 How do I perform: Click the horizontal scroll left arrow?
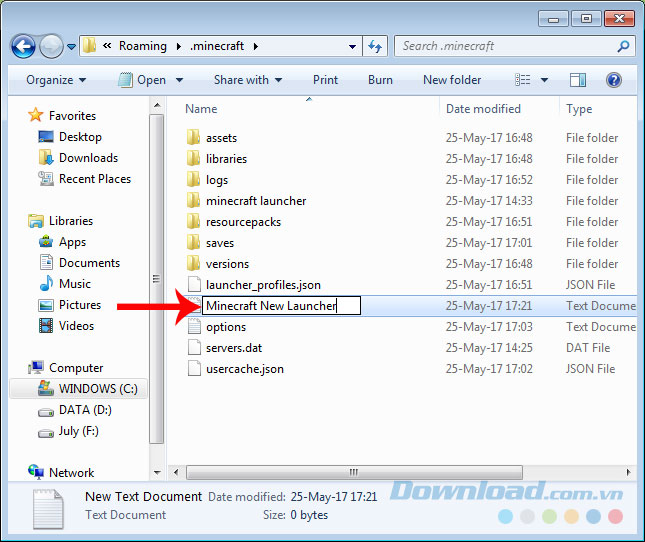pyautogui.click(x=176, y=472)
